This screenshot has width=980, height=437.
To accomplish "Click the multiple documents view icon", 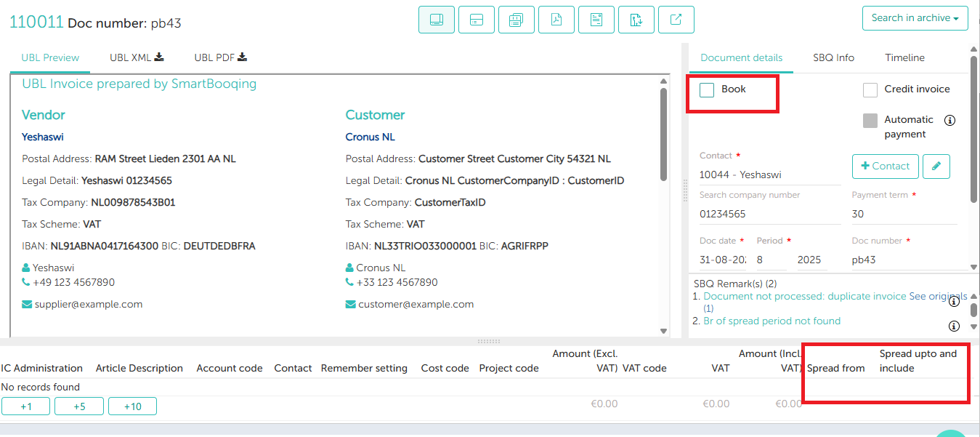I will coord(517,20).
